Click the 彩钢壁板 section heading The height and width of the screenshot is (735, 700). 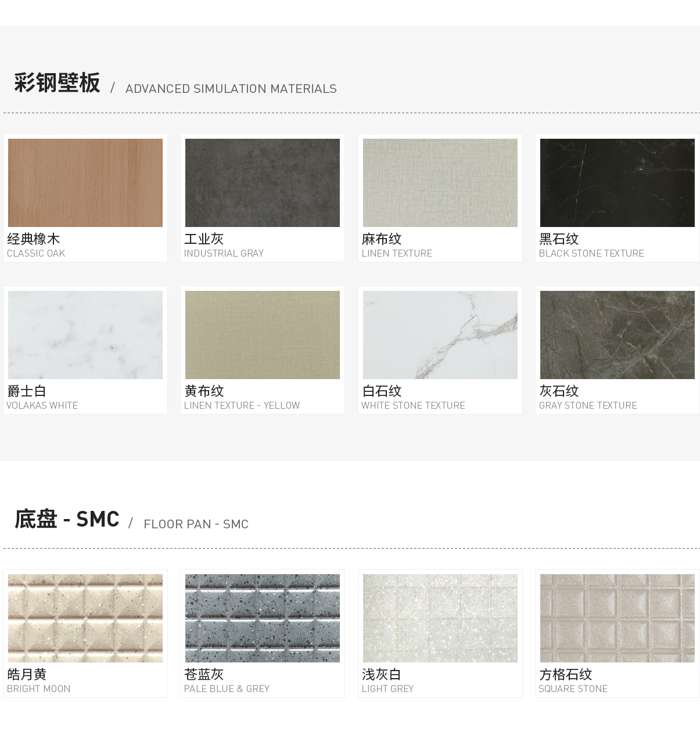pyautogui.click(x=57, y=82)
